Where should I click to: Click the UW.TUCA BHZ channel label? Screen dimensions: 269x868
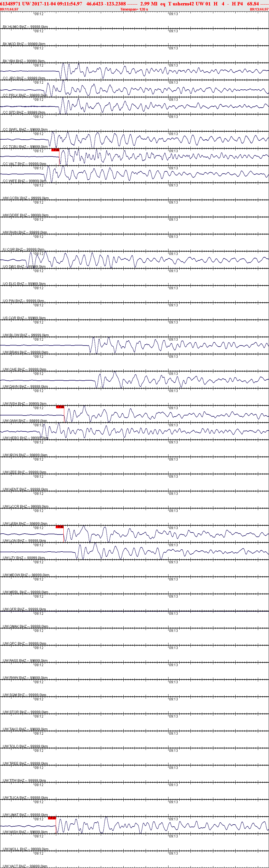pos(25,797)
